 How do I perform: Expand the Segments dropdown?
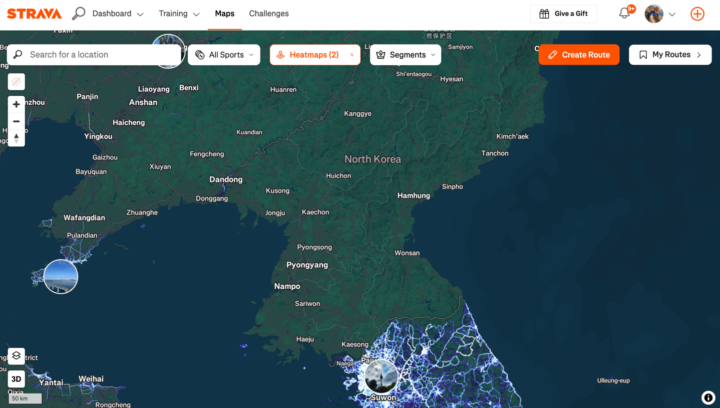405,55
